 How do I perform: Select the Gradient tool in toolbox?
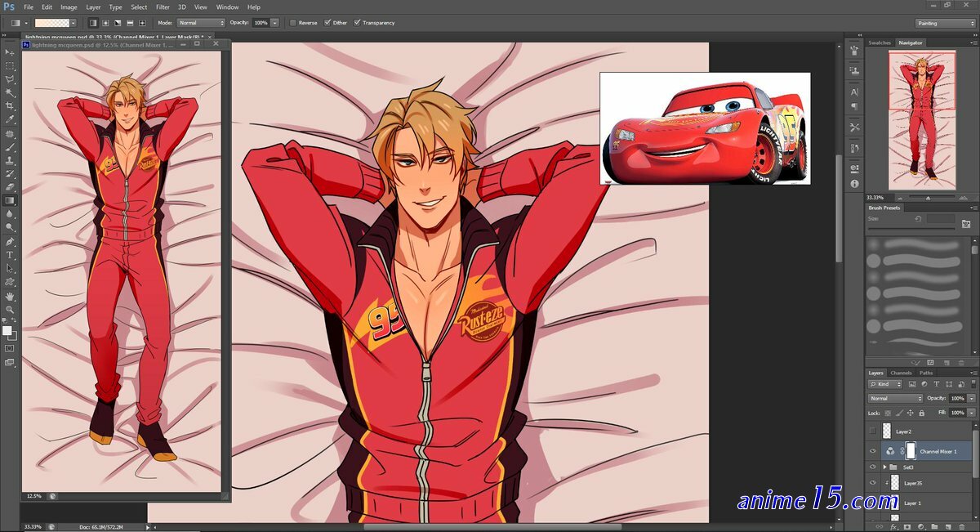click(x=10, y=200)
